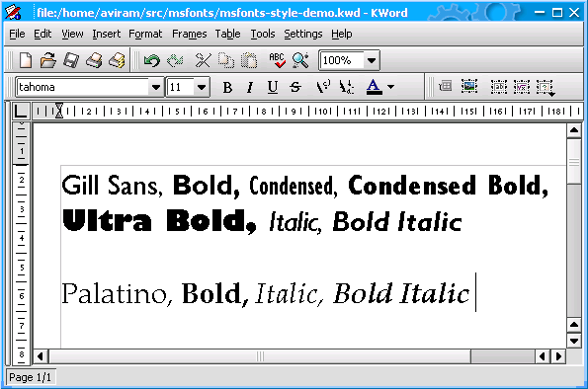The image size is (588, 389).
Task: Create a new document from the toolbar
Action: [x=25, y=60]
